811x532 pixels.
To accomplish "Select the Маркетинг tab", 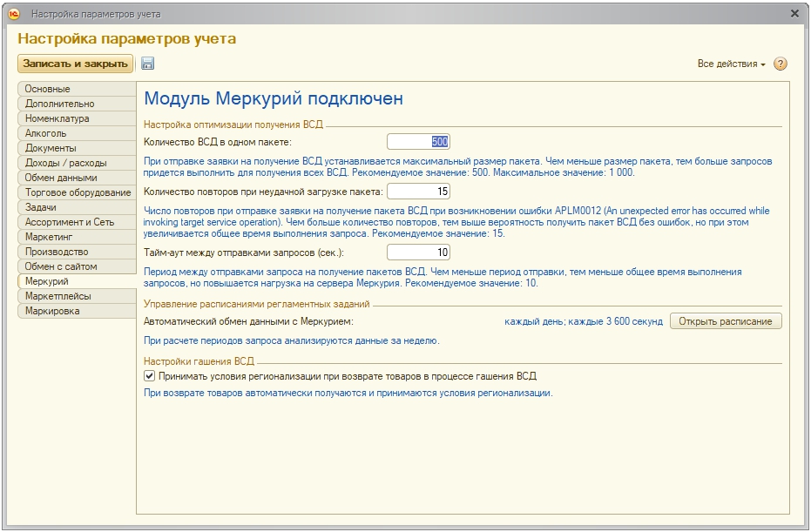I will 77,237.
